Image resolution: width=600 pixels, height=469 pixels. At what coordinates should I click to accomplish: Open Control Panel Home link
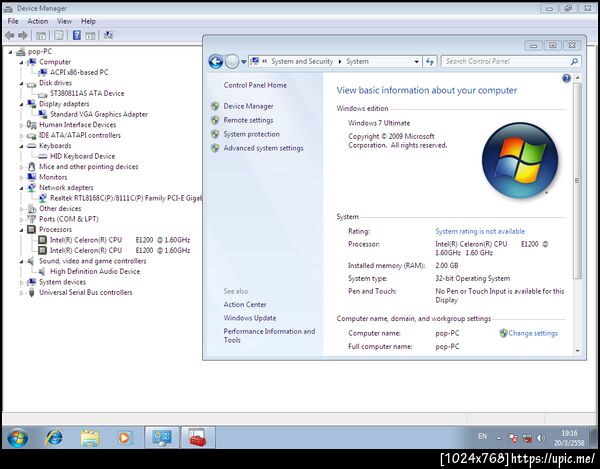pos(255,85)
